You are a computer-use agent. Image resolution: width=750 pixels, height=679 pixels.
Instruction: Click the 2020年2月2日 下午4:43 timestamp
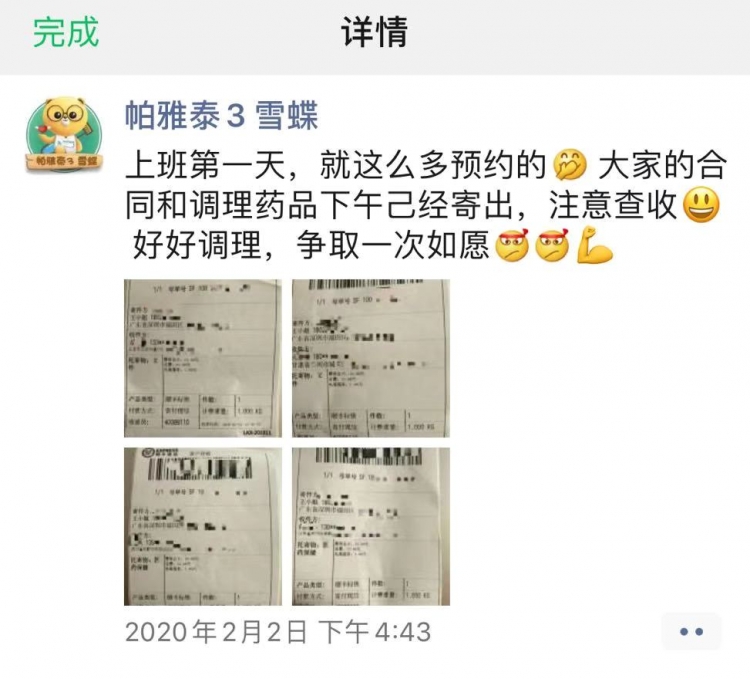278,632
